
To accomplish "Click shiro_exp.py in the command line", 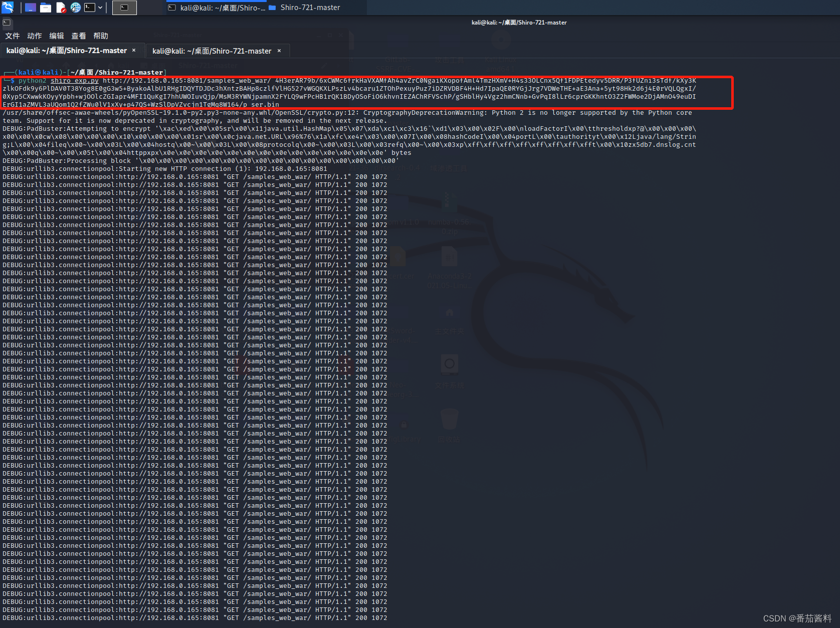I will tap(75, 81).
